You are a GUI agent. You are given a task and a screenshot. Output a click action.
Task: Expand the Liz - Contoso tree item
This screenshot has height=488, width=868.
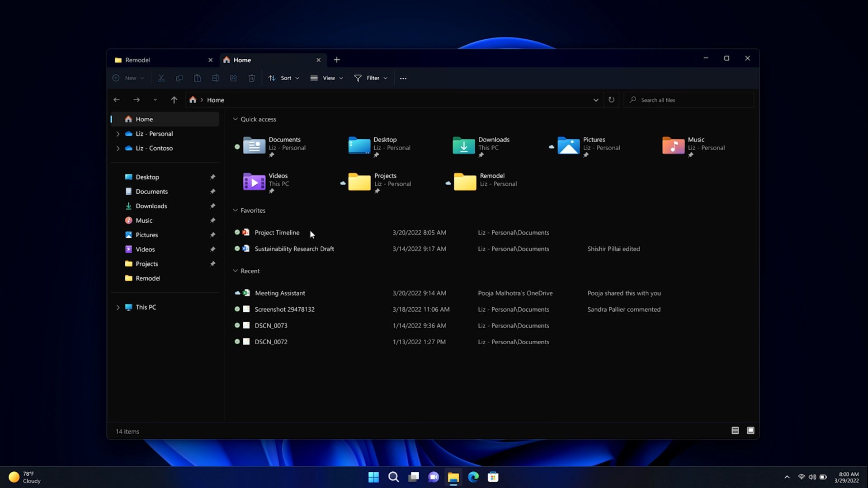(x=118, y=148)
